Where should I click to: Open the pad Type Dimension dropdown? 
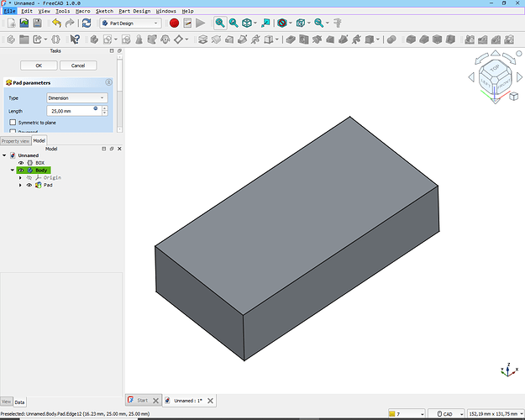pos(77,97)
